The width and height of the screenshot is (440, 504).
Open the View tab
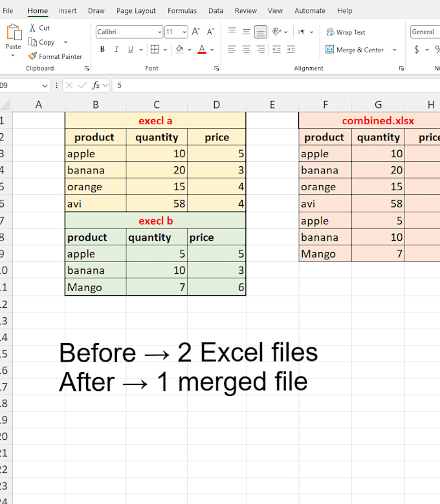275,10
